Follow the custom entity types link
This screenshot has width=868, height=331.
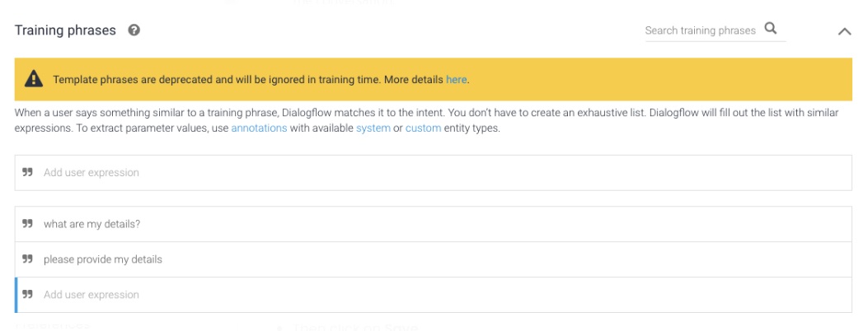coord(423,128)
